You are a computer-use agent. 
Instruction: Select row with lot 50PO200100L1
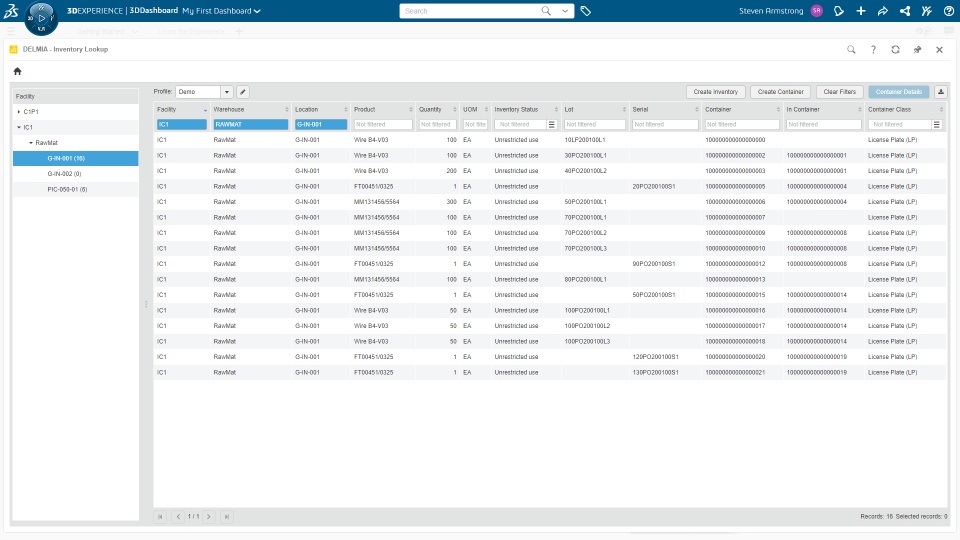click(550, 202)
